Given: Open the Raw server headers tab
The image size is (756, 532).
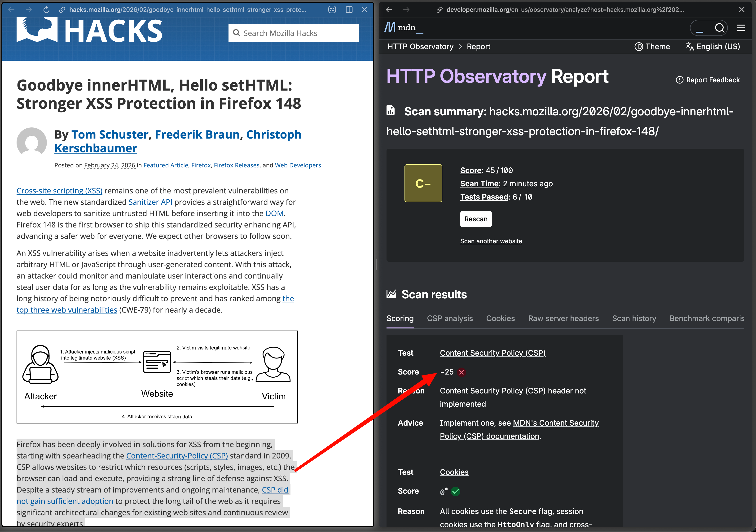Looking at the screenshot, I should (x=563, y=318).
